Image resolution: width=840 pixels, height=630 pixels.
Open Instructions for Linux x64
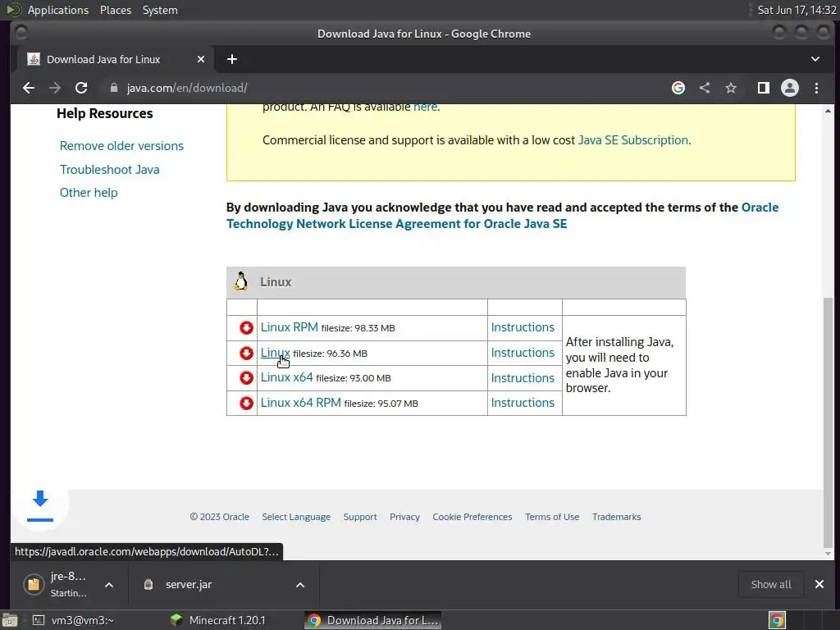523,377
